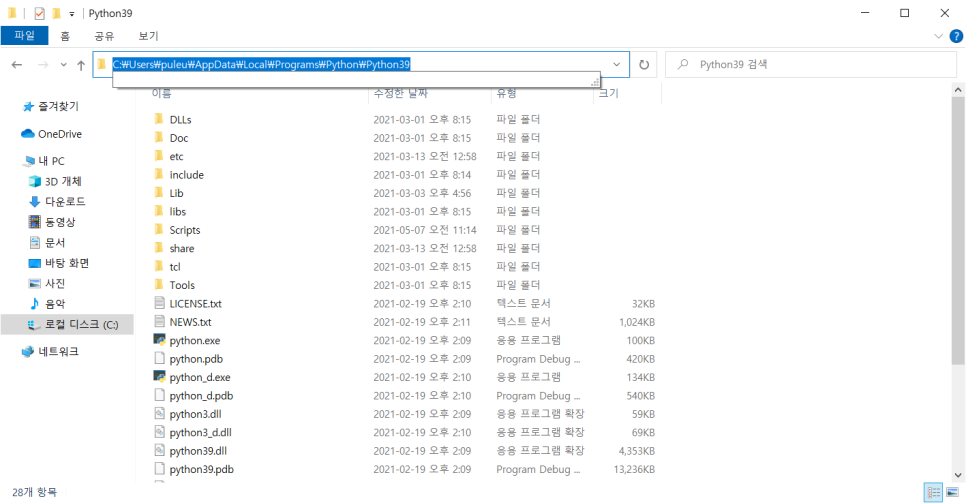The height and width of the screenshot is (503, 966).
Task: Switch to the 홈 ribbon tab
Action: pyautogui.click(x=65, y=36)
